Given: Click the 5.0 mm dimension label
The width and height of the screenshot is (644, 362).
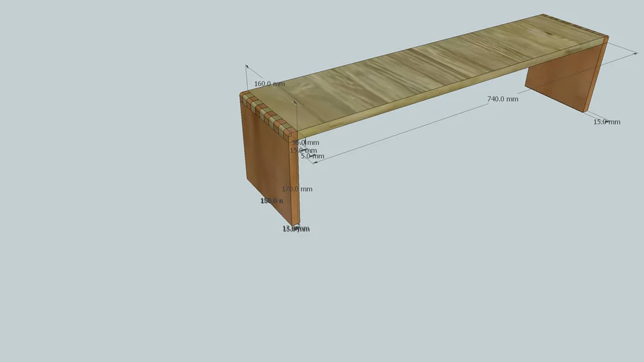Looking at the screenshot, I should (x=312, y=156).
